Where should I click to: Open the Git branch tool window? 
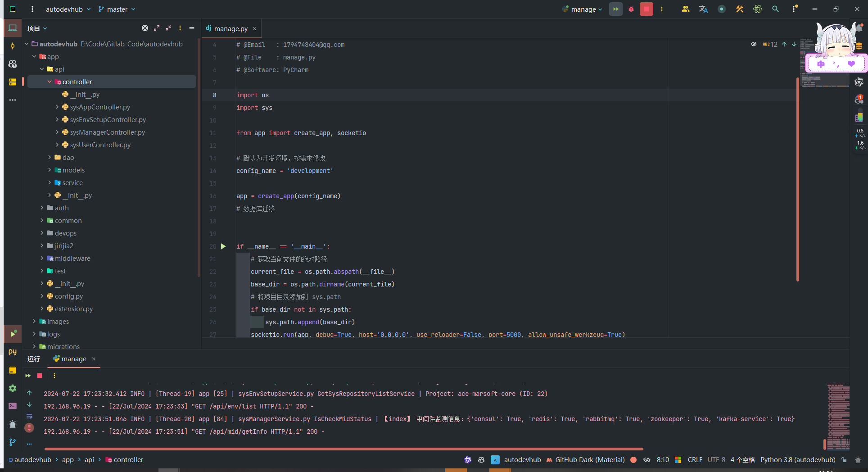pyautogui.click(x=13, y=442)
